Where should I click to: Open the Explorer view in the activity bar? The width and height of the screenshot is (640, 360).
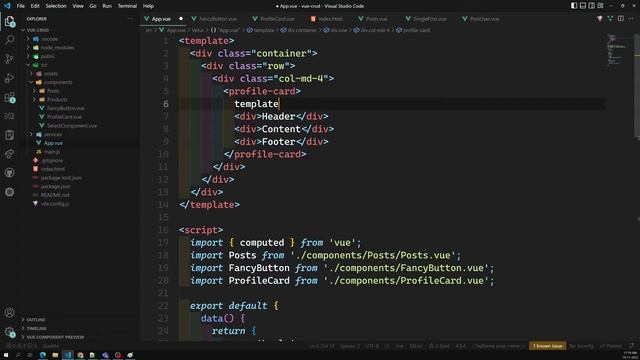pyautogui.click(x=9, y=21)
